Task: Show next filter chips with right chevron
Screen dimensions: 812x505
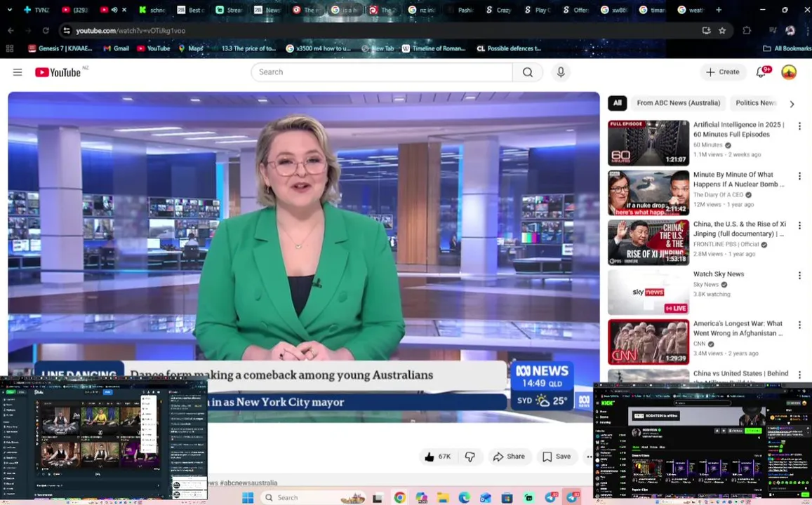Action: coord(792,104)
